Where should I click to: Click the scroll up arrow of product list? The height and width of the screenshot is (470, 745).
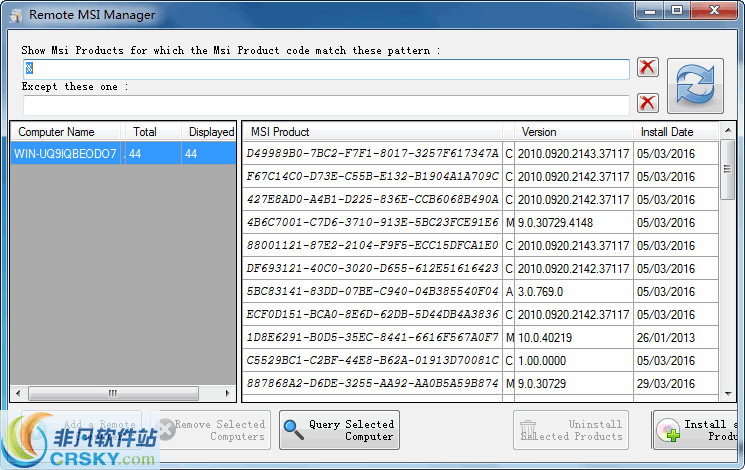pyautogui.click(x=728, y=130)
